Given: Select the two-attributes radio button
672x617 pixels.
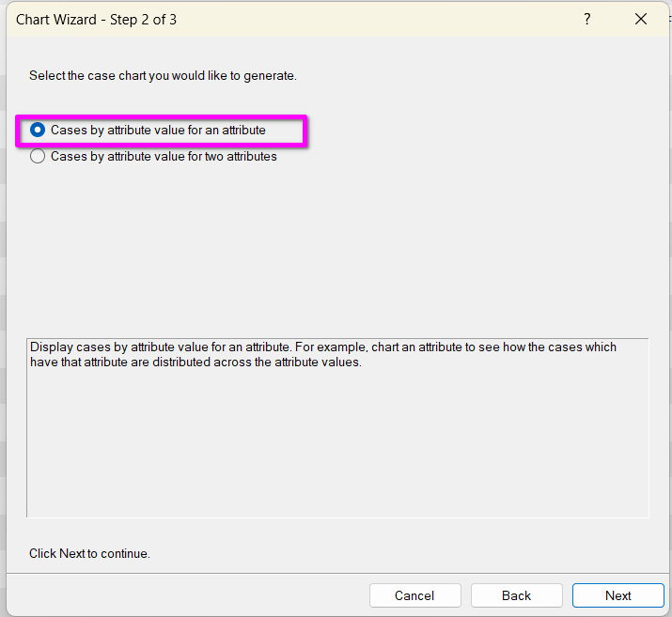Looking at the screenshot, I should (x=38, y=157).
